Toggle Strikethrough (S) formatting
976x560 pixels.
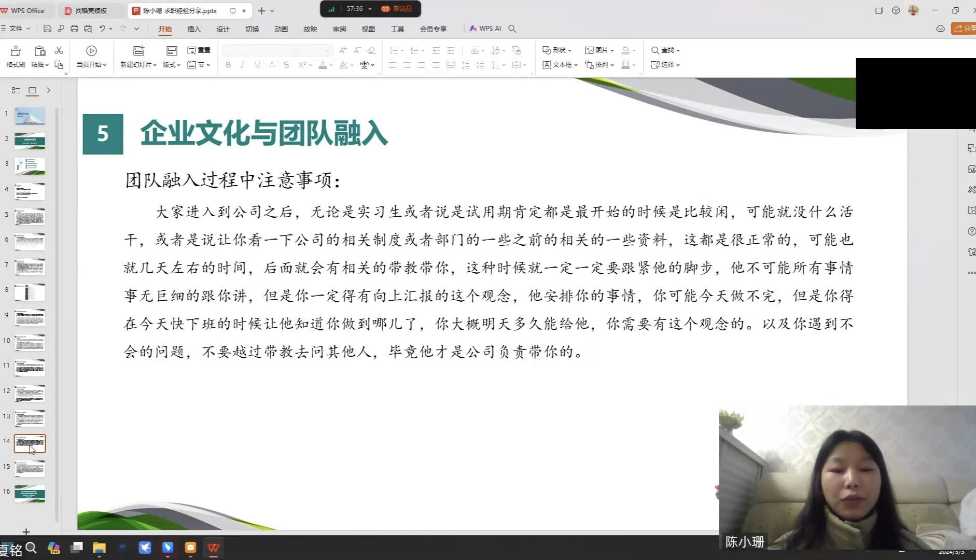pyautogui.click(x=286, y=65)
